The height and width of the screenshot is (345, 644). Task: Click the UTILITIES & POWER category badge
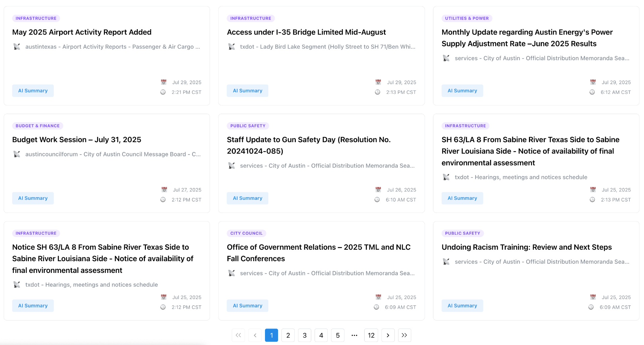pyautogui.click(x=467, y=18)
